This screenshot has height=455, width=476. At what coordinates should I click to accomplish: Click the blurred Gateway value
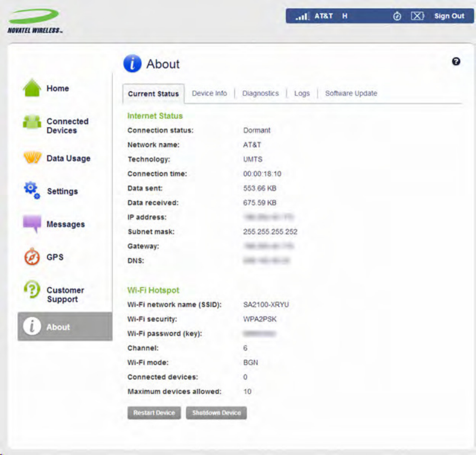pos(269,246)
